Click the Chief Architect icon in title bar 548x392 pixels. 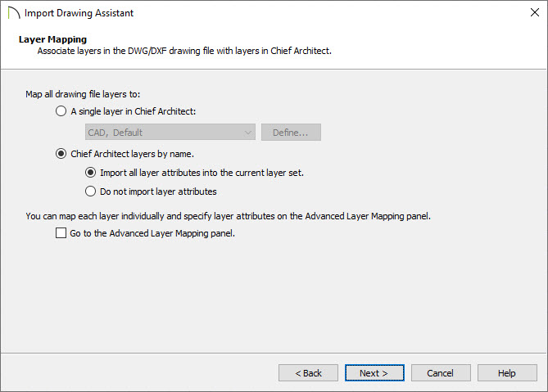[x=14, y=13]
